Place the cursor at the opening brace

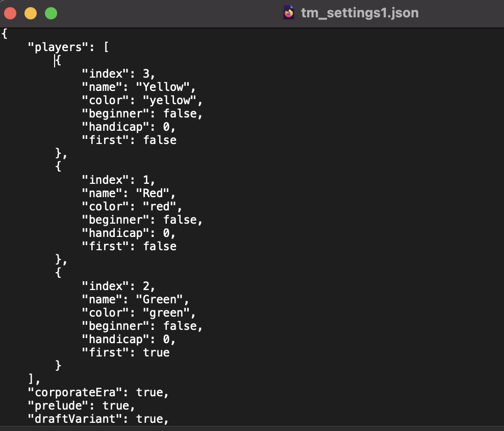[x=4, y=33]
